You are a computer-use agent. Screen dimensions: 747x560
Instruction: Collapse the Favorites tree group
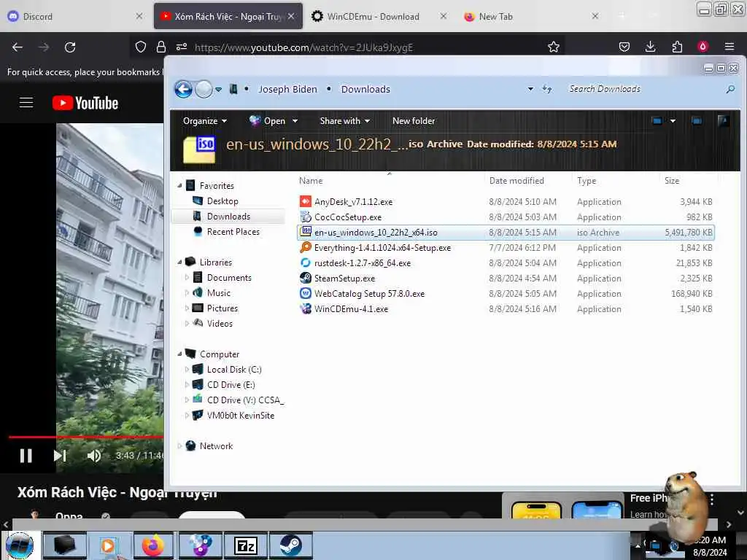tap(179, 185)
